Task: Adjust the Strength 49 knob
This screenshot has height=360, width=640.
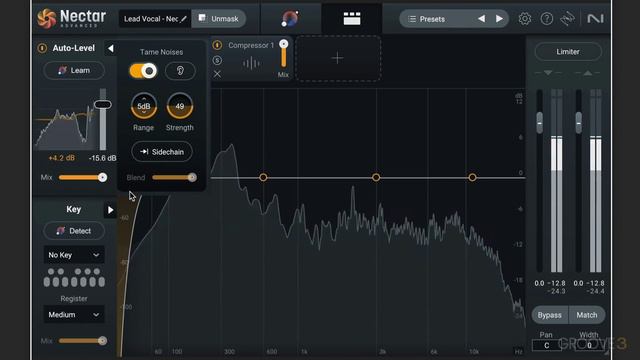Action: pos(180,106)
